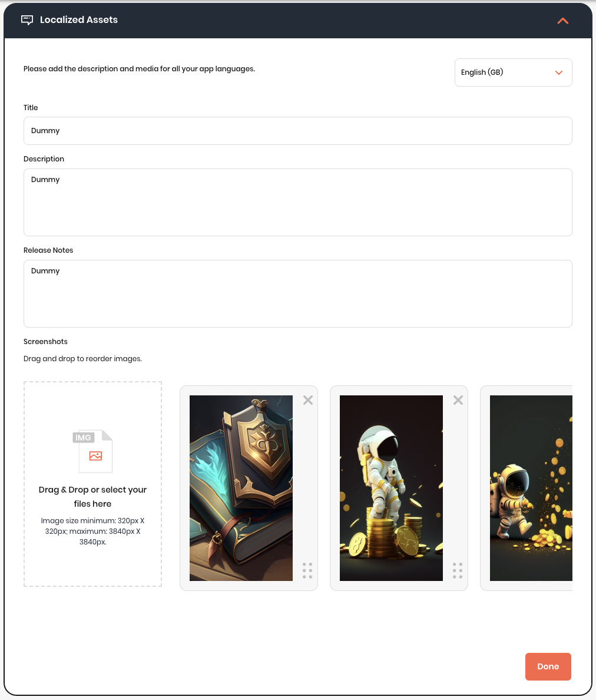Collapse the Localized Assets panel chevron
Screen dimensions: 596x700
click(562, 21)
